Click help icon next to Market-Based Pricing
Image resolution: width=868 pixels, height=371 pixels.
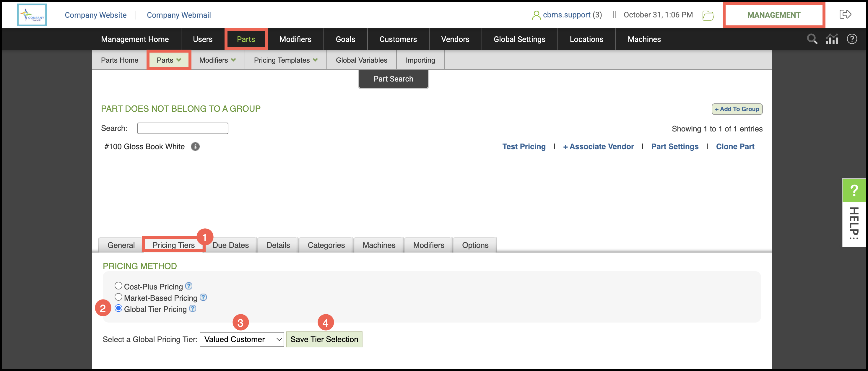(x=203, y=297)
